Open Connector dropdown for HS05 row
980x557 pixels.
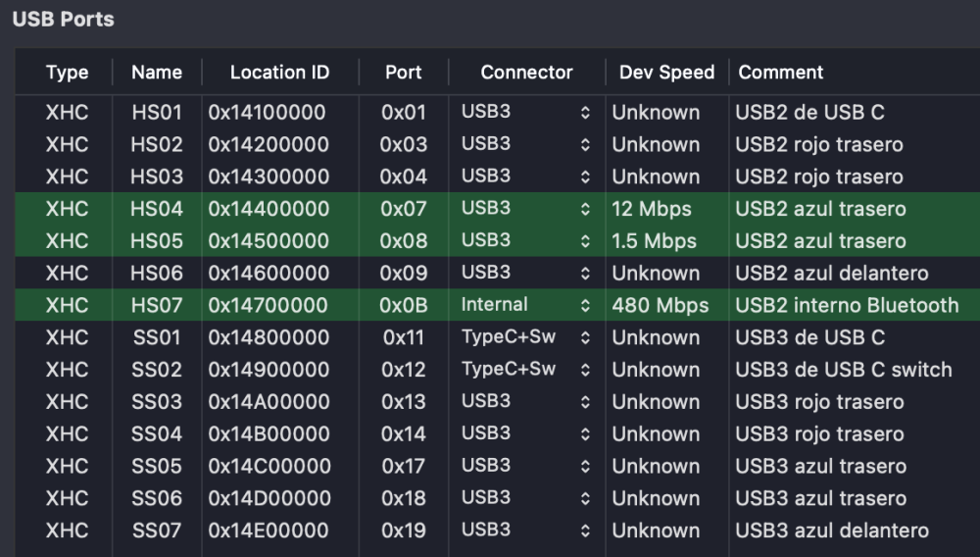[526, 240]
